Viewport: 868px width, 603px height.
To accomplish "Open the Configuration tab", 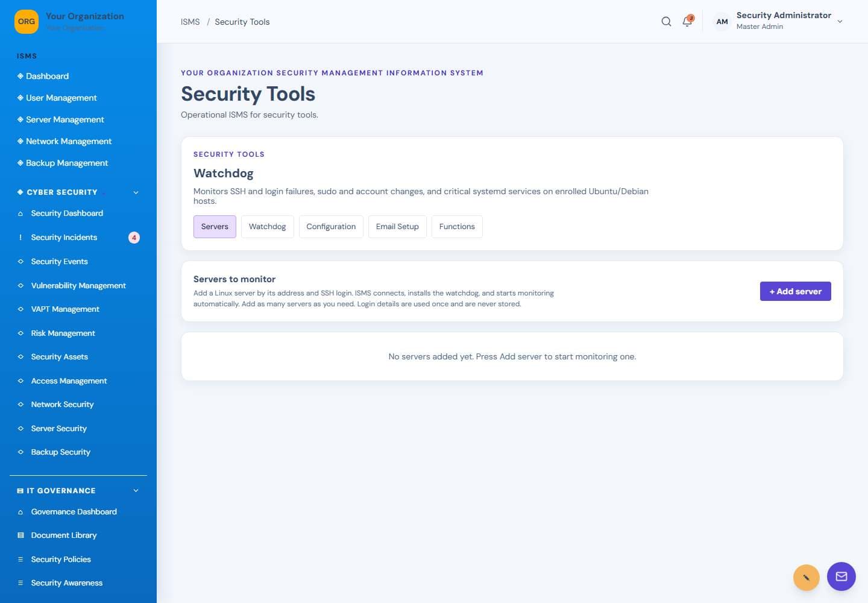I will click(x=331, y=227).
